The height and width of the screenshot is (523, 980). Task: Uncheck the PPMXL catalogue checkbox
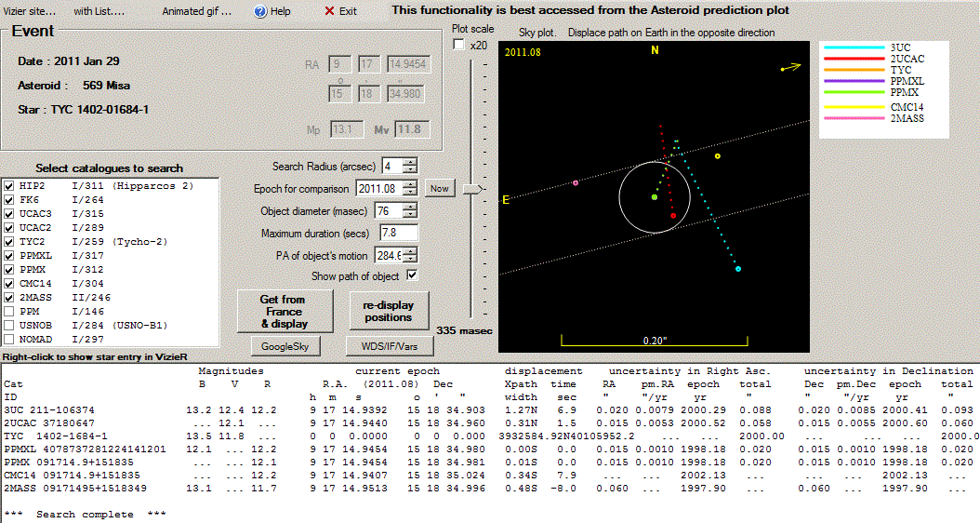point(8,256)
